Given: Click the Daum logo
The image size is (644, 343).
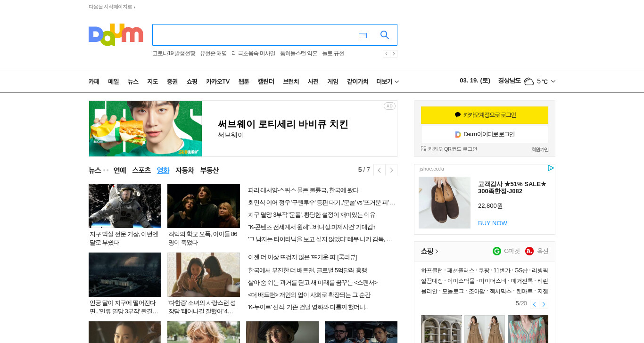Looking at the screenshot, I should 116,34.
